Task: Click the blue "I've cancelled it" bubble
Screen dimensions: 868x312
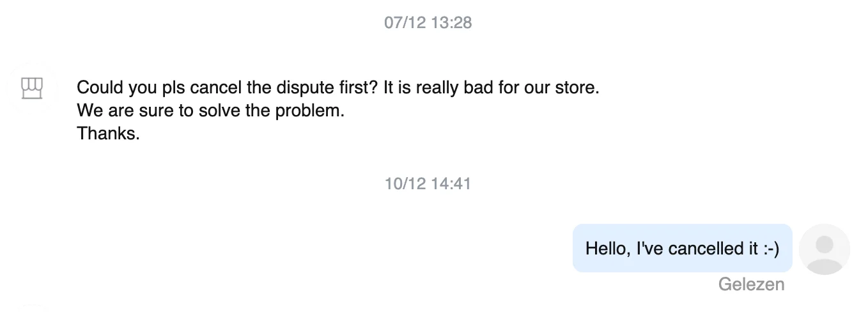Action: 682,248
